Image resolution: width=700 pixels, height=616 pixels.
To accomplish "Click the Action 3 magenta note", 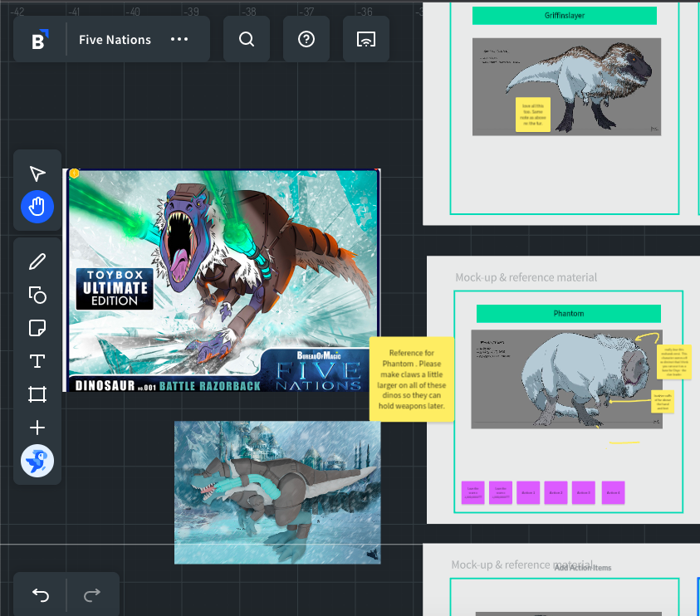I will [x=584, y=493].
